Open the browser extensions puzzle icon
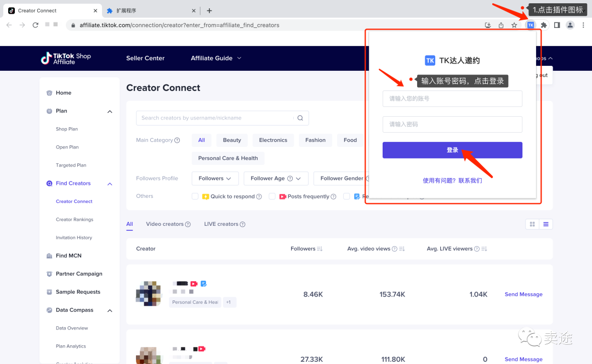 pos(544,25)
